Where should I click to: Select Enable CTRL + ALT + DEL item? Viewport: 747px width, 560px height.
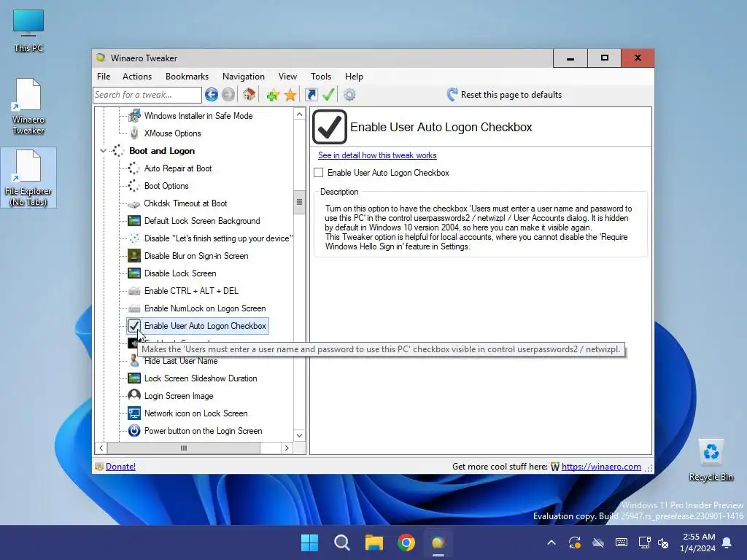pyautogui.click(x=191, y=291)
